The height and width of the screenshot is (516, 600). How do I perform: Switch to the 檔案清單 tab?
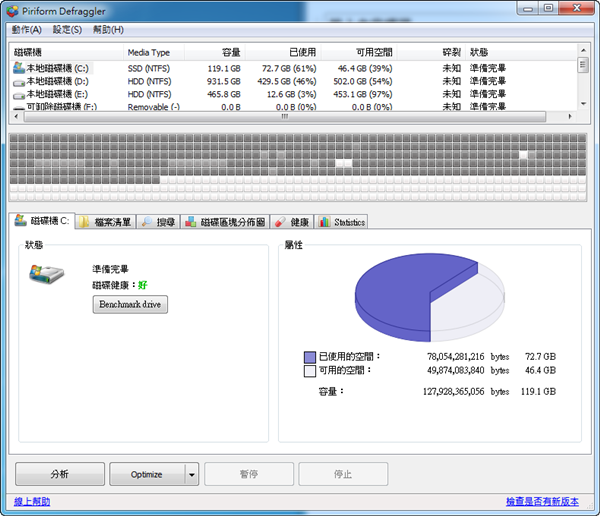(106, 222)
